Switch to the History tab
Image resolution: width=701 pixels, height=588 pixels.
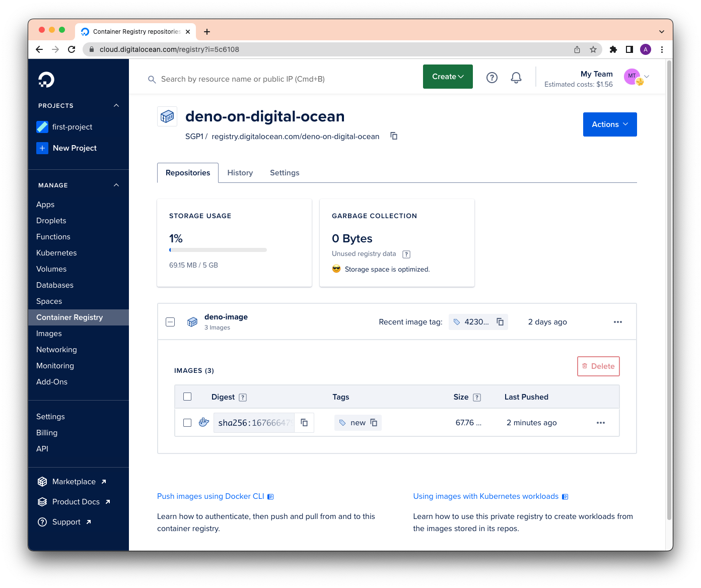point(240,173)
